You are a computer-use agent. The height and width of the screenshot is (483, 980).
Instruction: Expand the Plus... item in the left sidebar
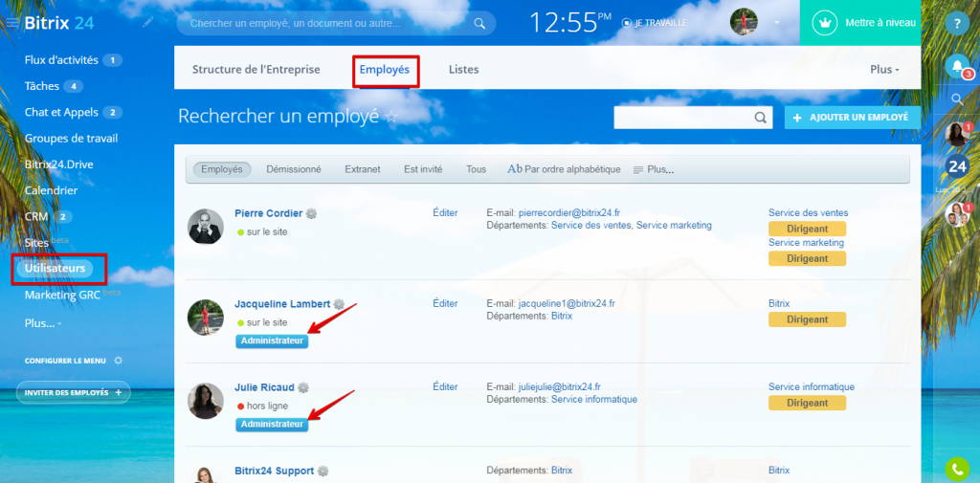pos(43,323)
